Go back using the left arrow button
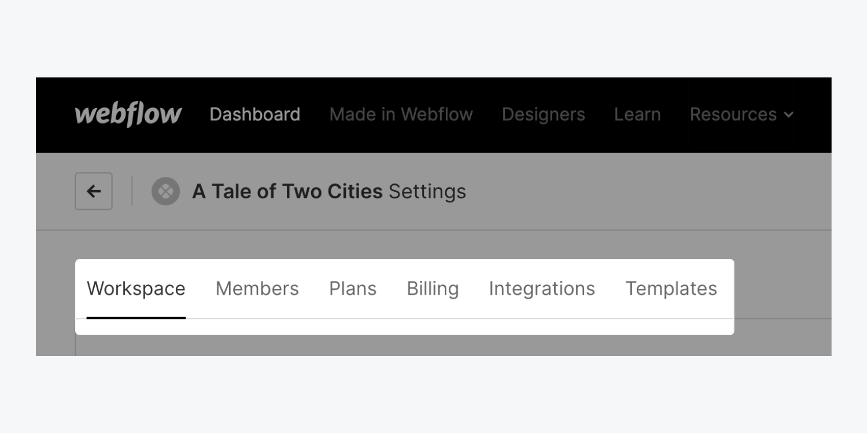 94,191
